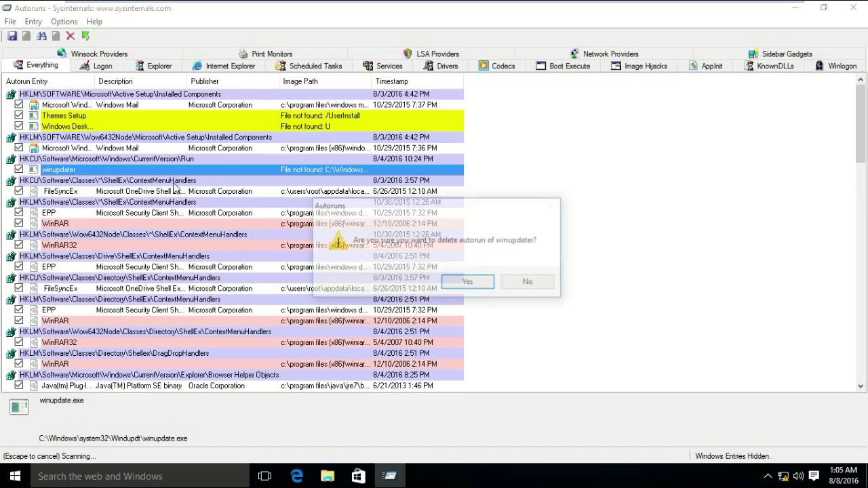Open the Store icon on the taskbar
The image size is (868, 488).
[x=359, y=476]
